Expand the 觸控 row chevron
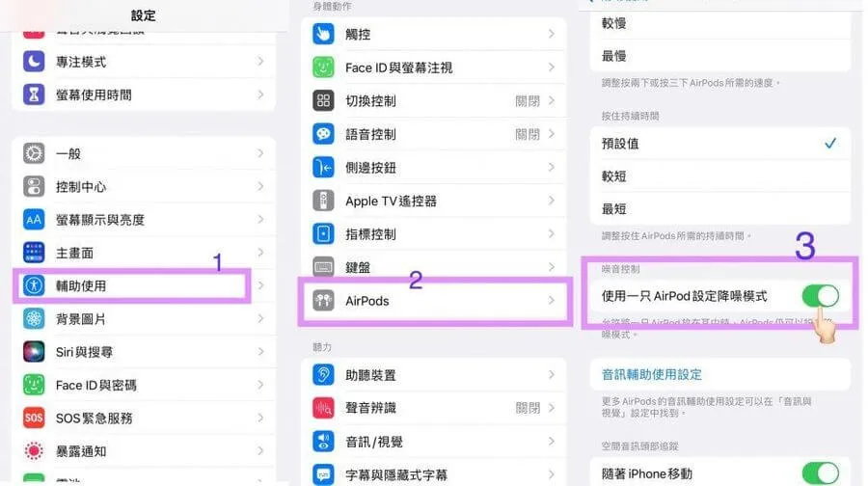The image size is (868, 486). point(552,34)
